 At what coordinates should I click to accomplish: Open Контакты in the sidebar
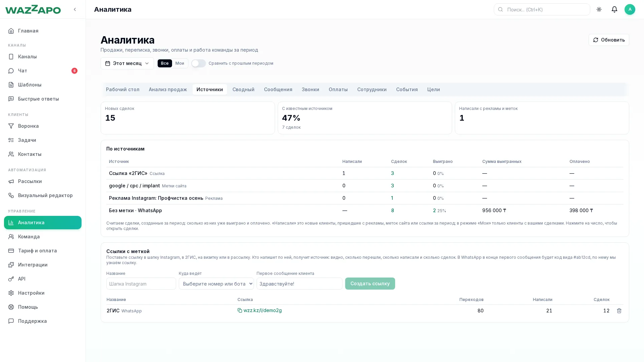pos(43,154)
